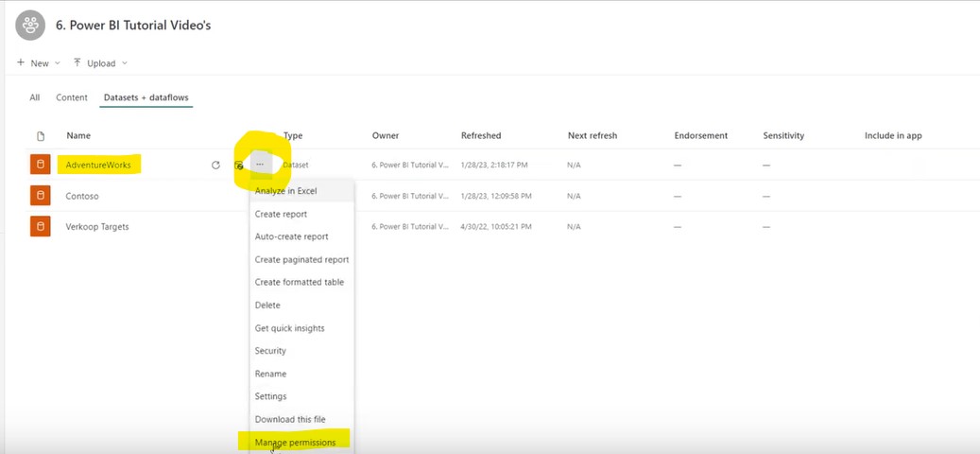The height and width of the screenshot is (454, 980).
Task: Choose Analyze in Excel menu option
Action: pos(285,191)
